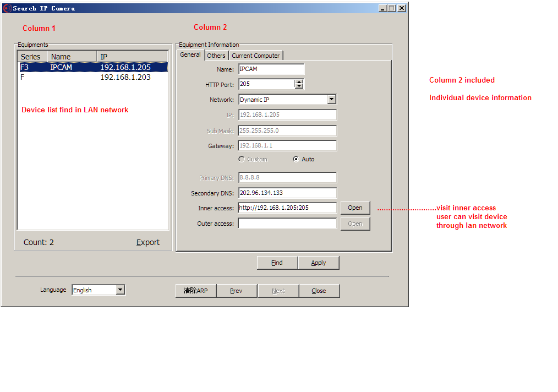Switch to the Others tab

coord(216,56)
